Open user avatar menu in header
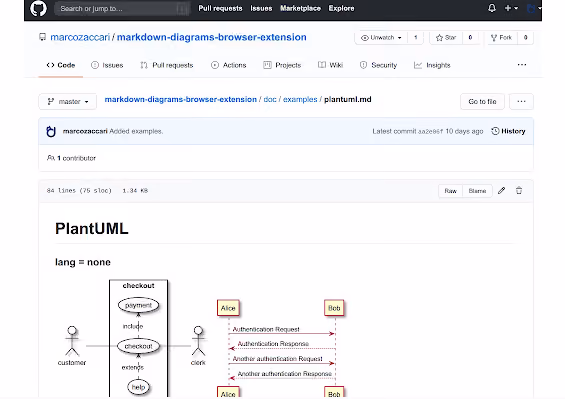 (533, 8)
